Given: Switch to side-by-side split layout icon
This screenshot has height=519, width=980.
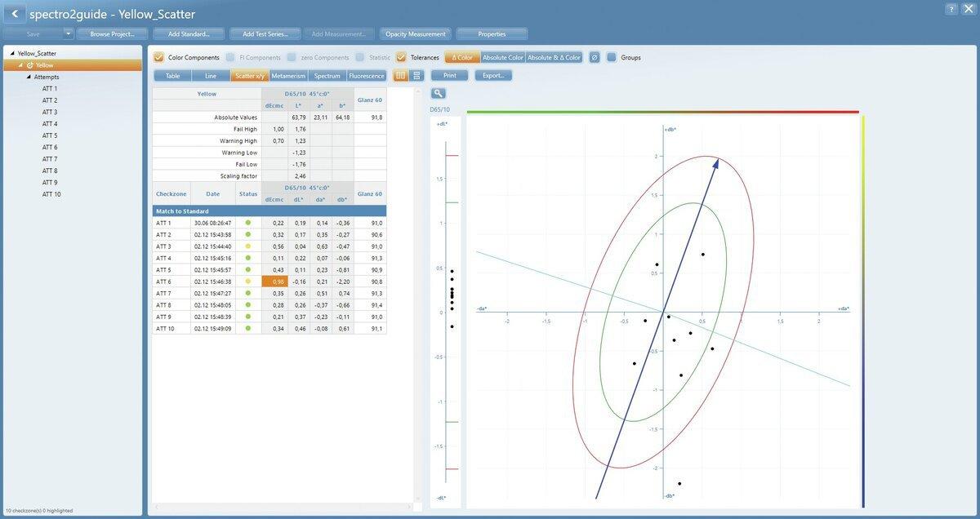Looking at the screenshot, I should tap(401, 76).
